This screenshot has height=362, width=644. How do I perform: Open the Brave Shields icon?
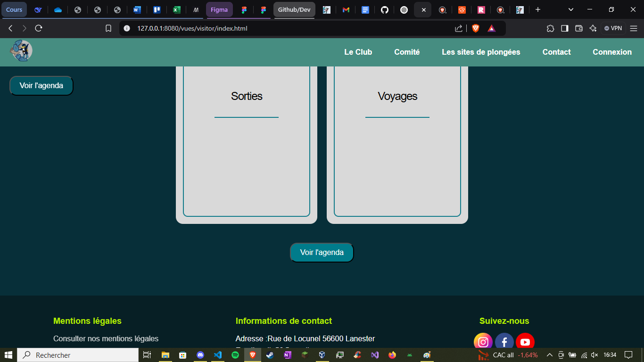click(x=475, y=28)
